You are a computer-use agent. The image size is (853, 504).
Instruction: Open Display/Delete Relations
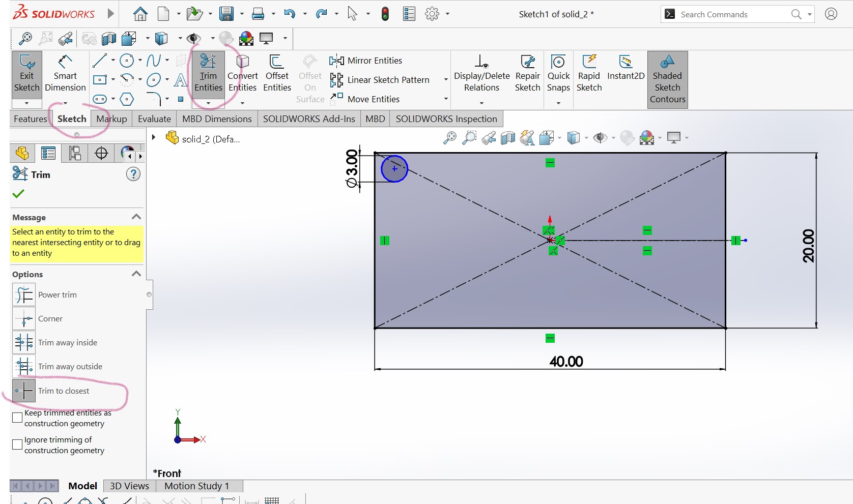click(x=481, y=74)
